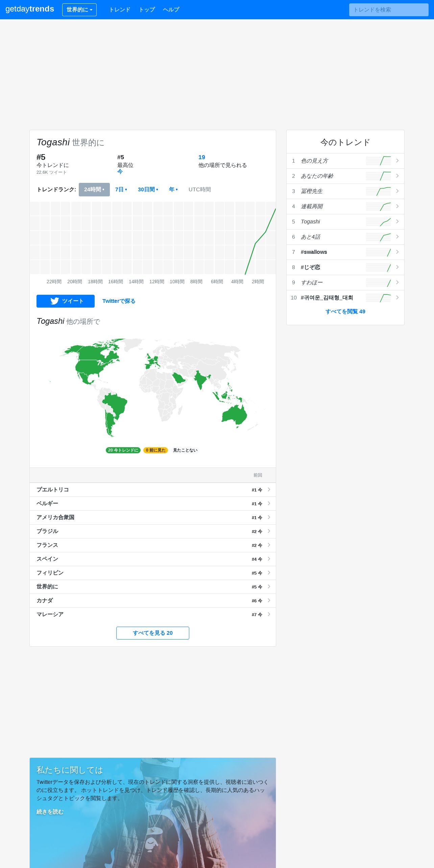The height and width of the screenshot is (868, 434).
Task: Open the カナダ row chevron
Action: coord(269,601)
